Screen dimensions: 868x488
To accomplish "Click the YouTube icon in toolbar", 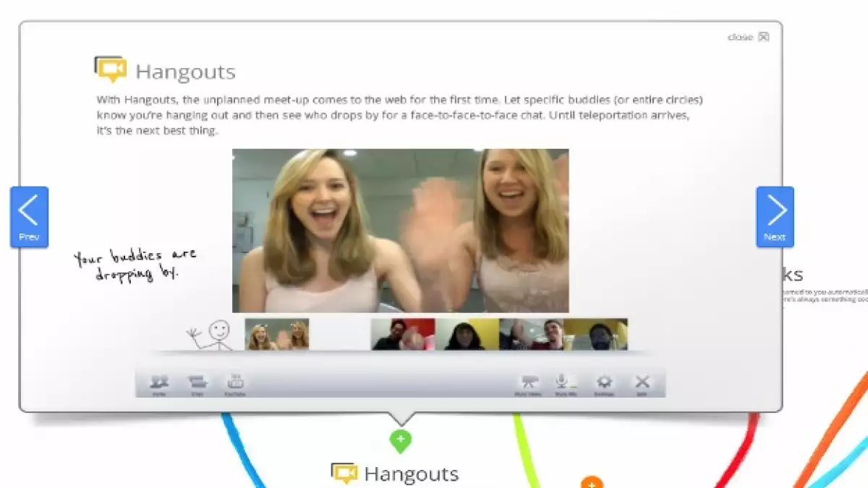I will point(235,382).
